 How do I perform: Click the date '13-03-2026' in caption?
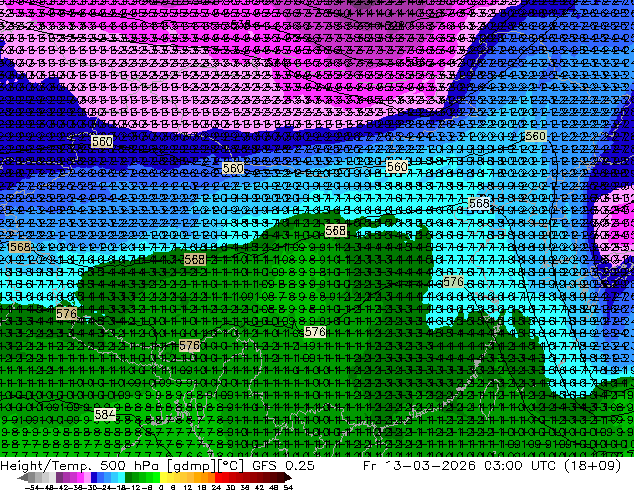coord(430,466)
